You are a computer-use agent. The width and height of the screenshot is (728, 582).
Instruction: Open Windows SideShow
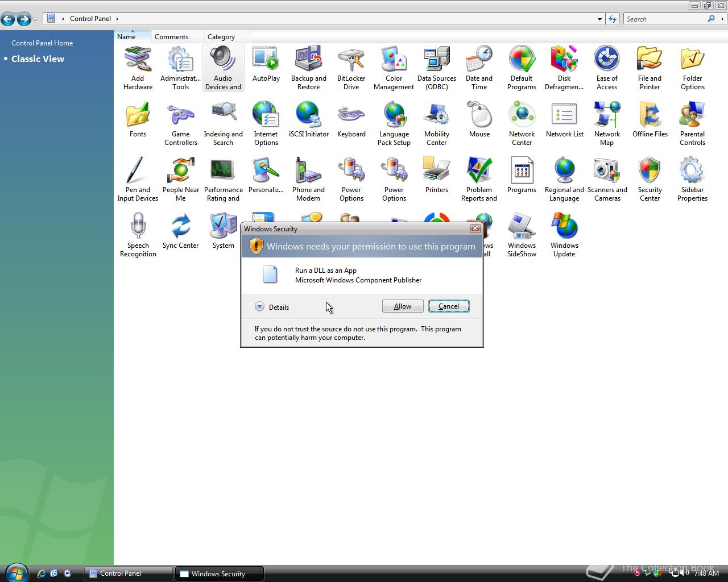[522, 235]
